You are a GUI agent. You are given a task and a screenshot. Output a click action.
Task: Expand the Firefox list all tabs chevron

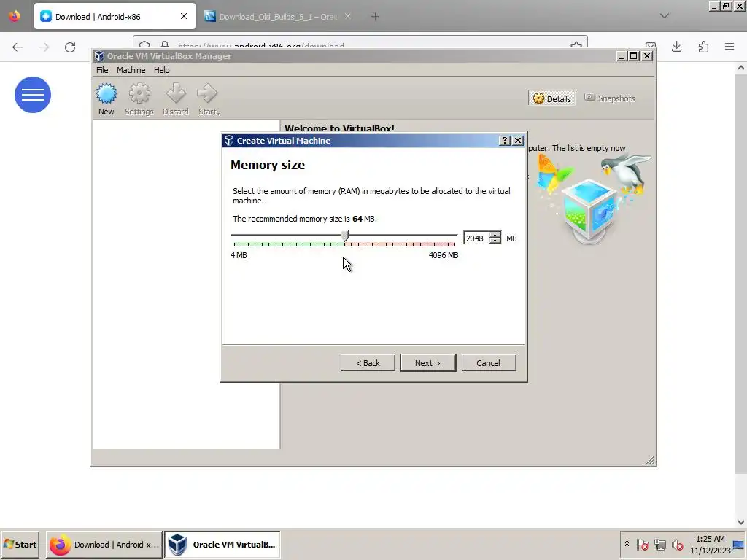point(664,16)
